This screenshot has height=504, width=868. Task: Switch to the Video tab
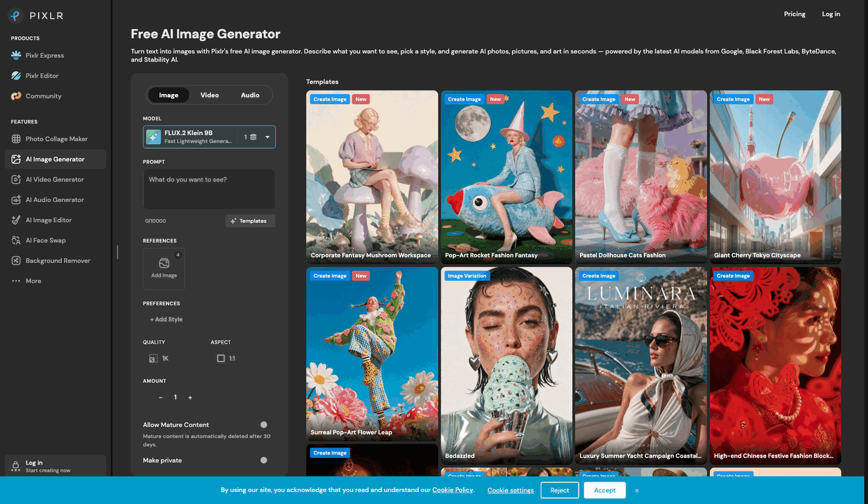point(210,95)
